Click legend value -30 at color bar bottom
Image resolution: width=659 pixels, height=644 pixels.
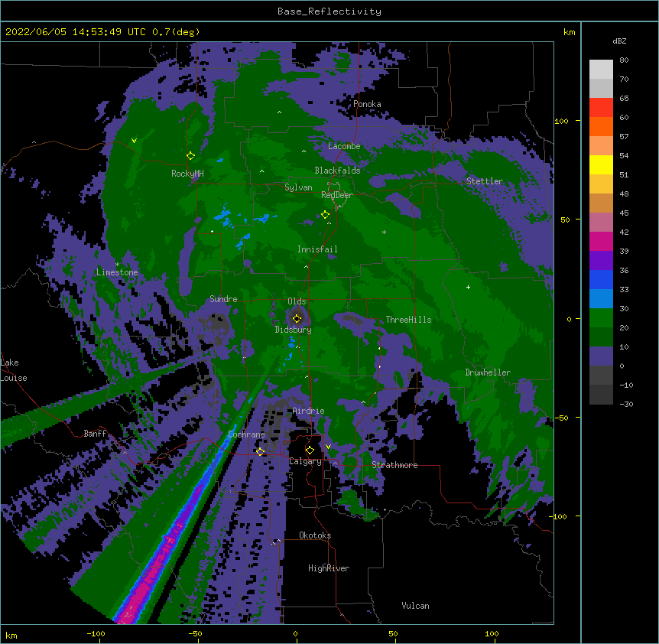point(626,404)
